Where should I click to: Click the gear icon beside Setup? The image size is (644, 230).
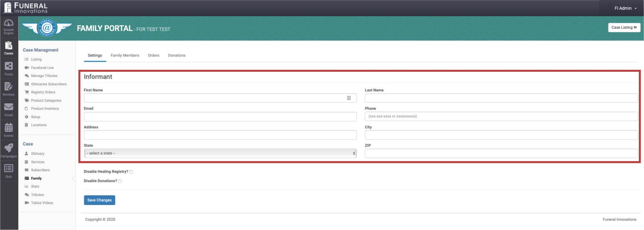coord(27,117)
